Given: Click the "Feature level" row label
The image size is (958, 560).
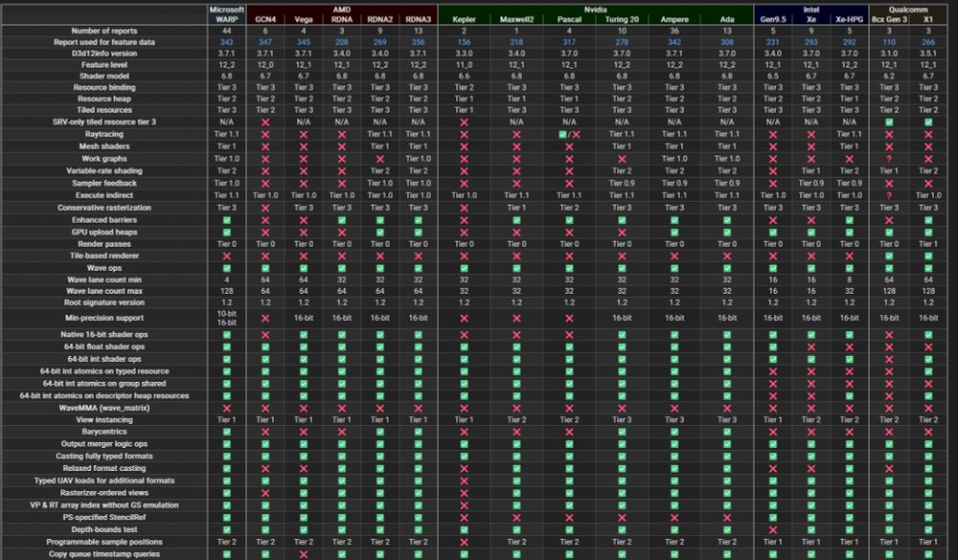Looking at the screenshot, I should pos(103,65).
